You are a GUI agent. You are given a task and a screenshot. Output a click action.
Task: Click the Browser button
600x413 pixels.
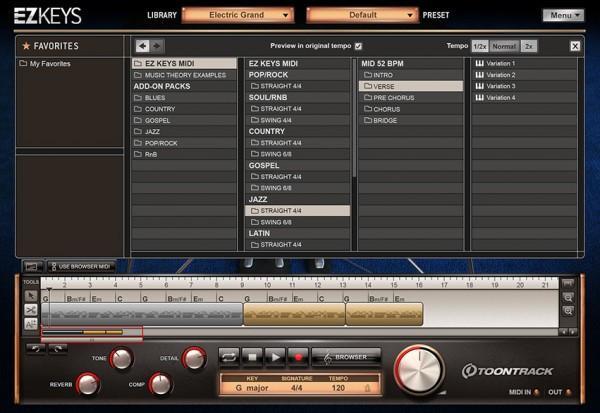click(346, 357)
